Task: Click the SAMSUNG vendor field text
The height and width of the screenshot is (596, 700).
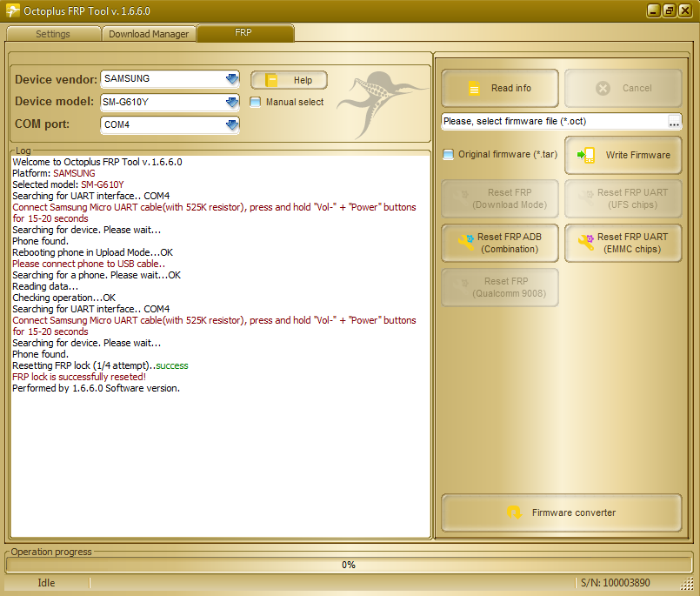Action: 127,78
